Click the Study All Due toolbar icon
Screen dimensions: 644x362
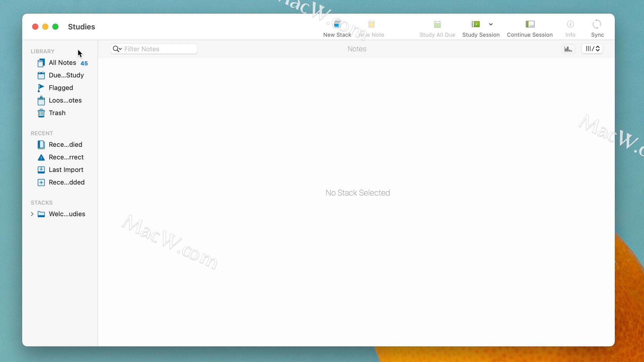pos(437,24)
